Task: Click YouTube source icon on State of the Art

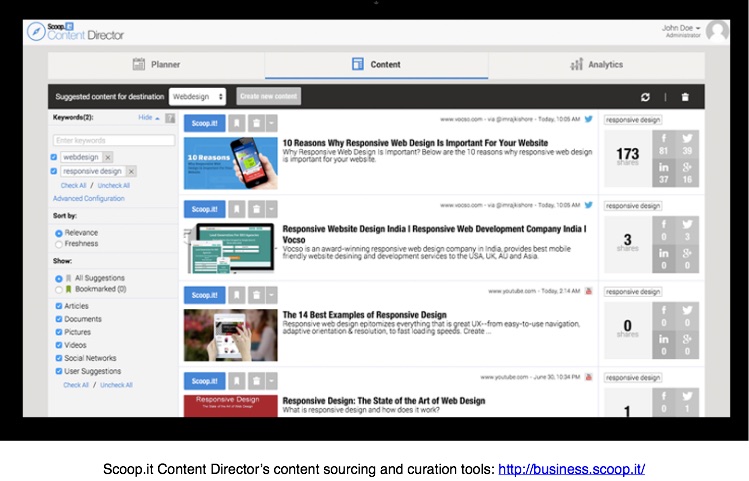Action: click(x=588, y=377)
